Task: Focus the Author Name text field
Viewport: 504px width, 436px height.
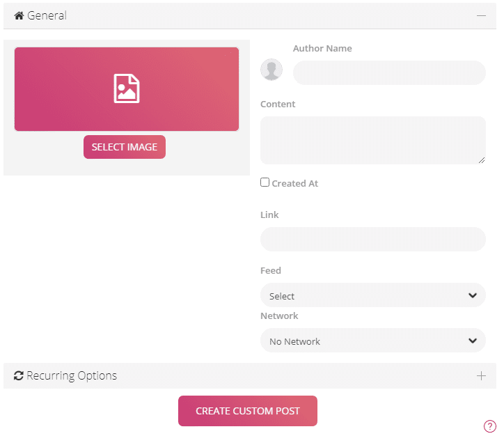Action: 389,72
